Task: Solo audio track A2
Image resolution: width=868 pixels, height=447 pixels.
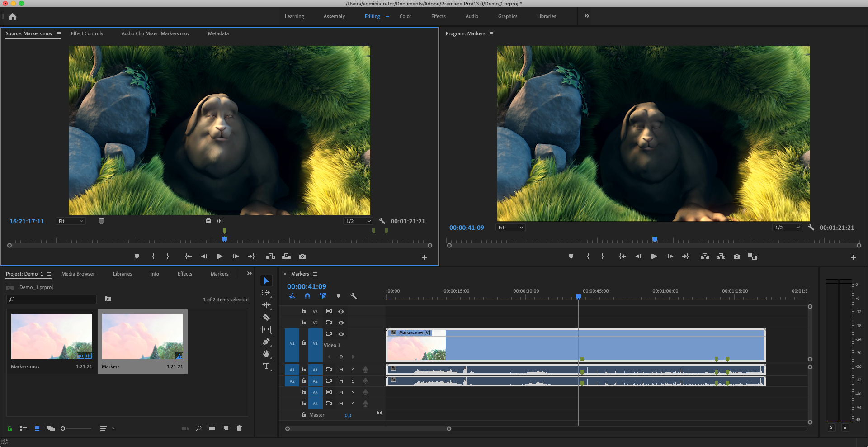Action: tap(353, 381)
